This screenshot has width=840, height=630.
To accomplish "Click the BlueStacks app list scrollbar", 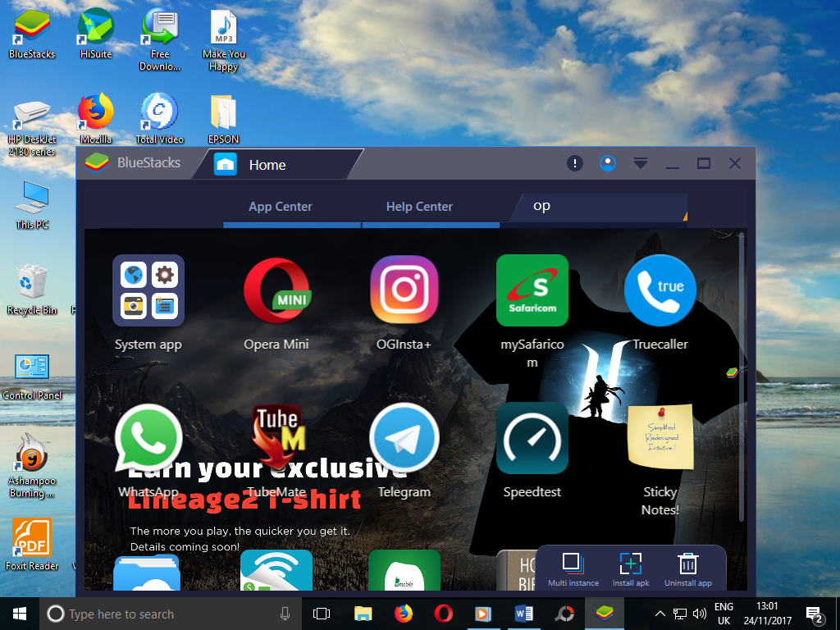I will [x=742, y=377].
